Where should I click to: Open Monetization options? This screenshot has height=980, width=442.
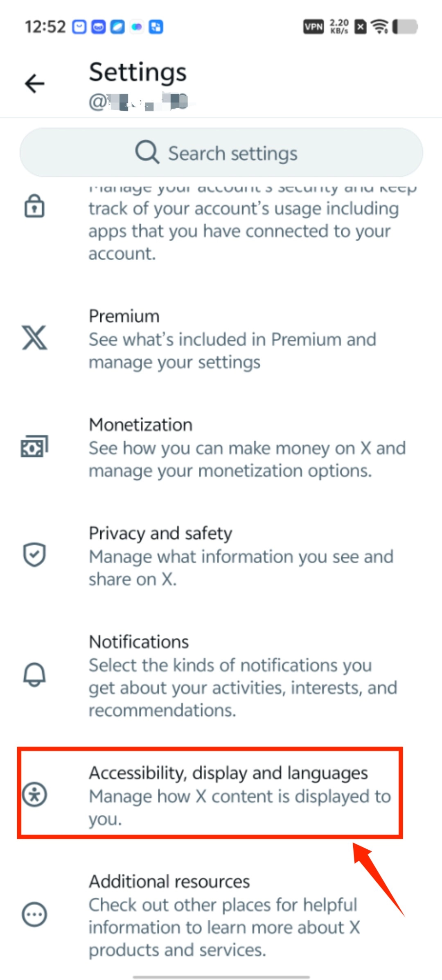pos(247,447)
